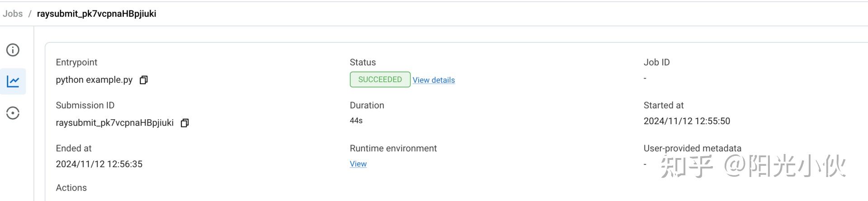Click the circular target sidebar icon

pyautogui.click(x=13, y=113)
